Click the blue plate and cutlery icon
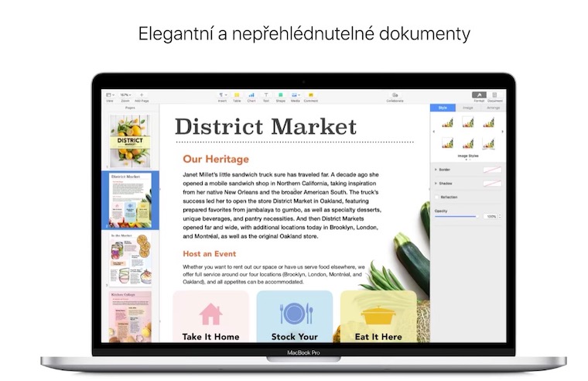This screenshot has height=381, width=588. [296, 314]
